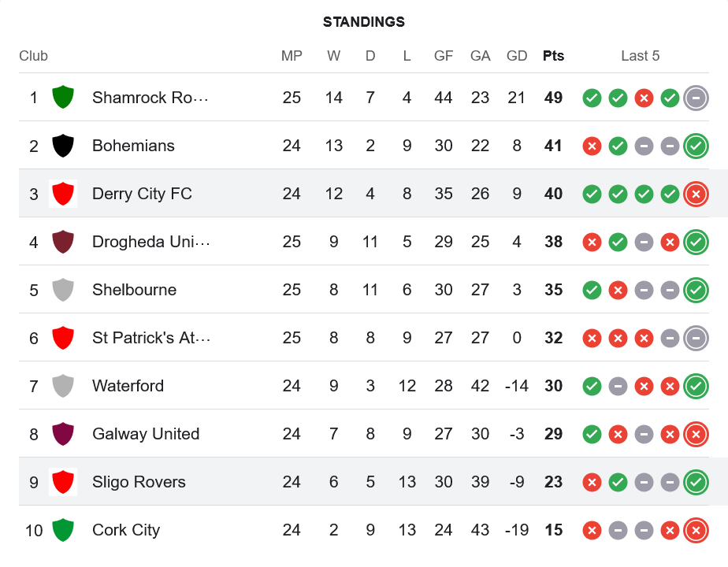
Task: Click Derry City's latest loss result icon
Action: 696,194
